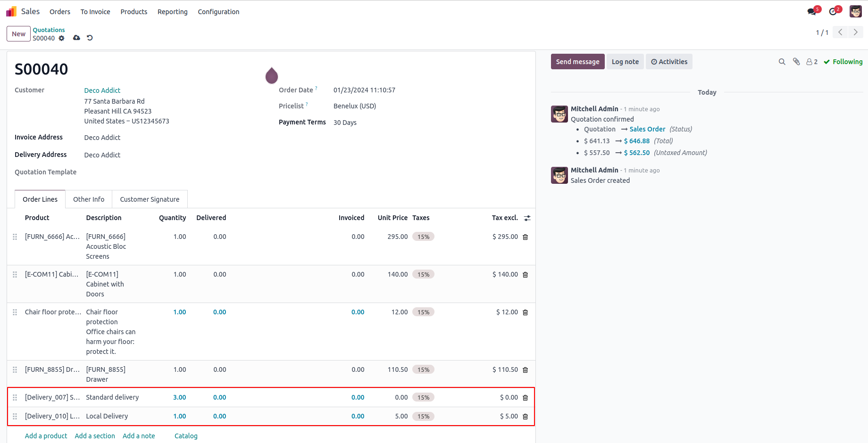Open the Customer Signature tab
The image size is (868, 443).
point(150,199)
